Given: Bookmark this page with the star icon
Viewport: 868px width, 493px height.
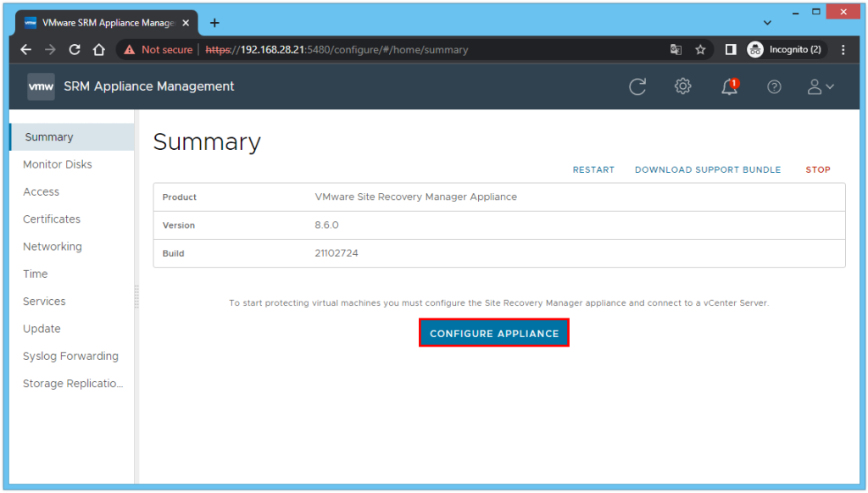Looking at the screenshot, I should [700, 50].
